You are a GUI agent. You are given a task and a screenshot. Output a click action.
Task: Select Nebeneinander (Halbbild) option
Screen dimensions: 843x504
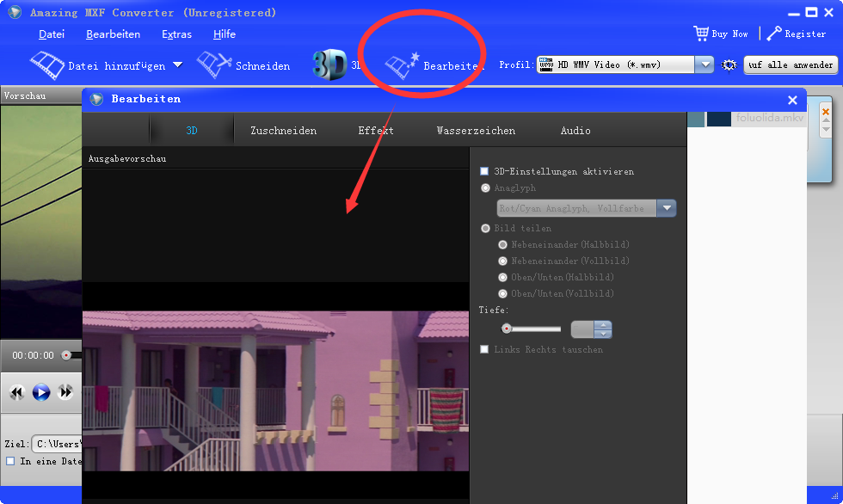pos(502,245)
